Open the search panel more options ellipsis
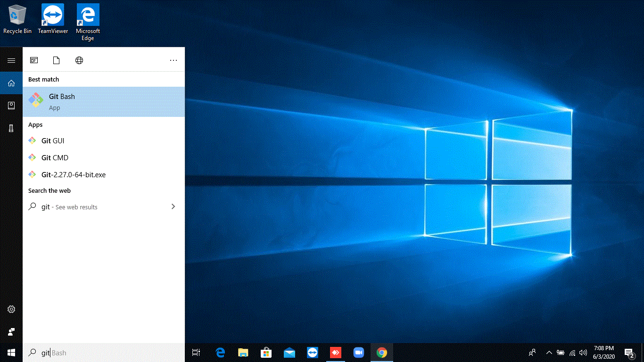Image resolution: width=644 pixels, height=362 pixels. pos(173,60)
